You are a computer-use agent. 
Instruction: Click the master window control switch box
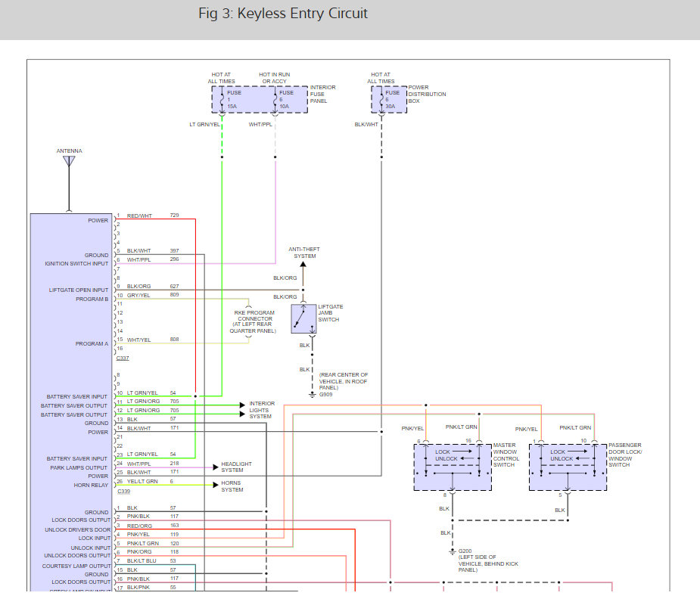pyautogui.click(x=453, y=467)
